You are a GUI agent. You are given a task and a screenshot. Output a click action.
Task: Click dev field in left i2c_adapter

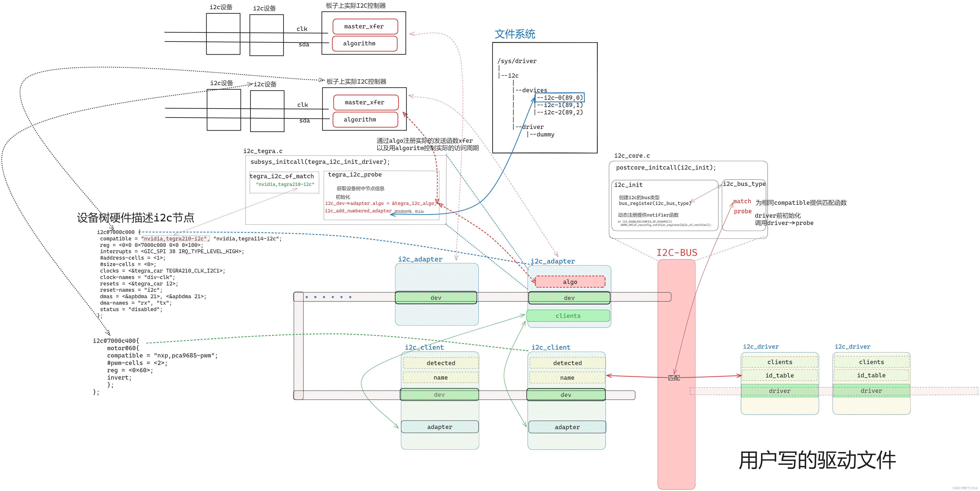(x=436, y=297)
